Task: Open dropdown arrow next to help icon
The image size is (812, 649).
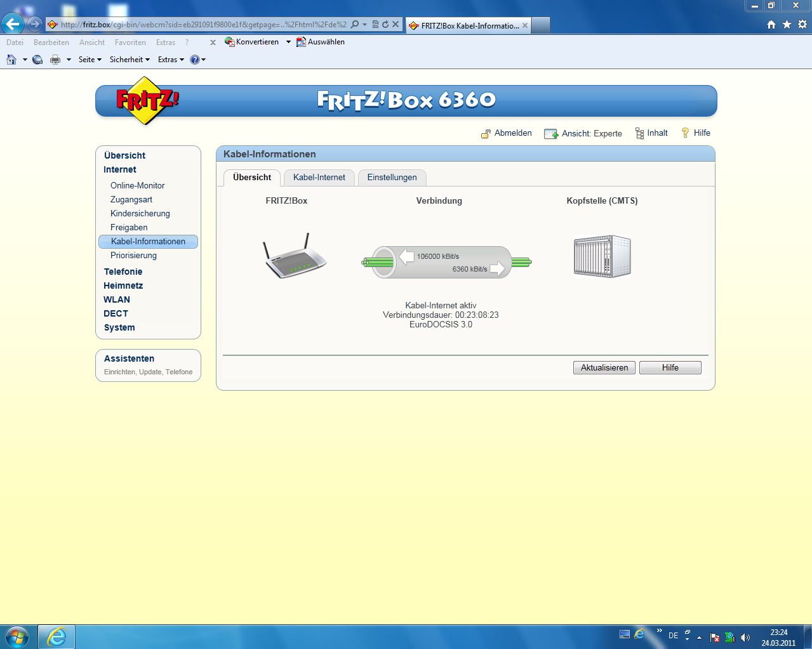Action: click(204, 60)
